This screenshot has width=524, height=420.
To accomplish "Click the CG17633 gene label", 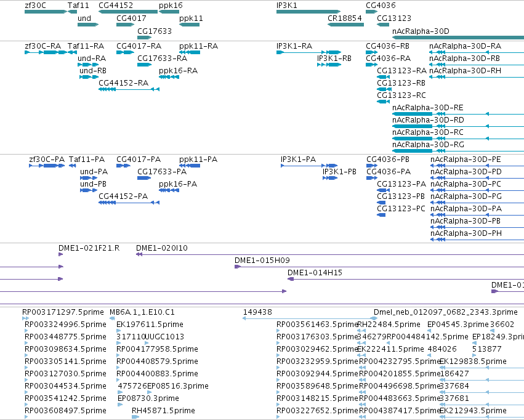I will point(155,31).
